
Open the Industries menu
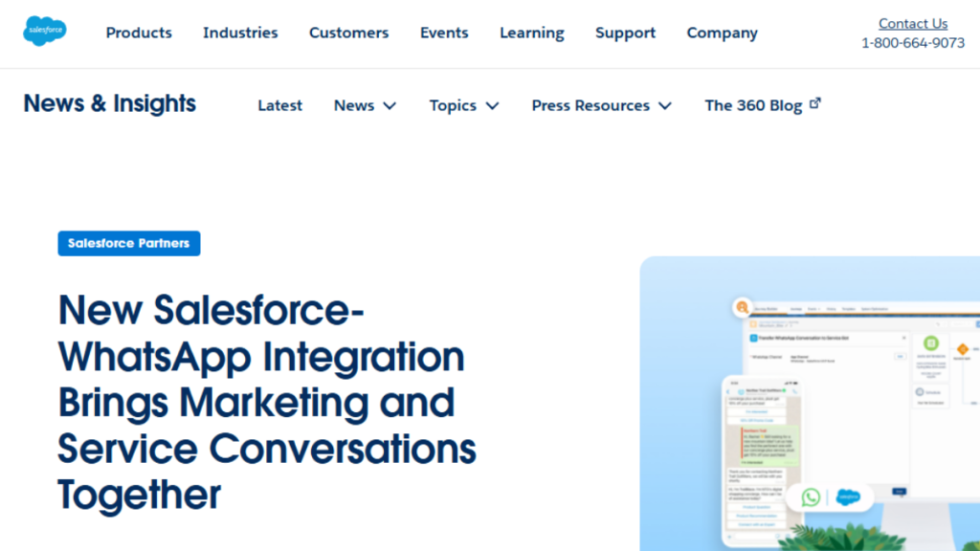(x=240, y=33)
